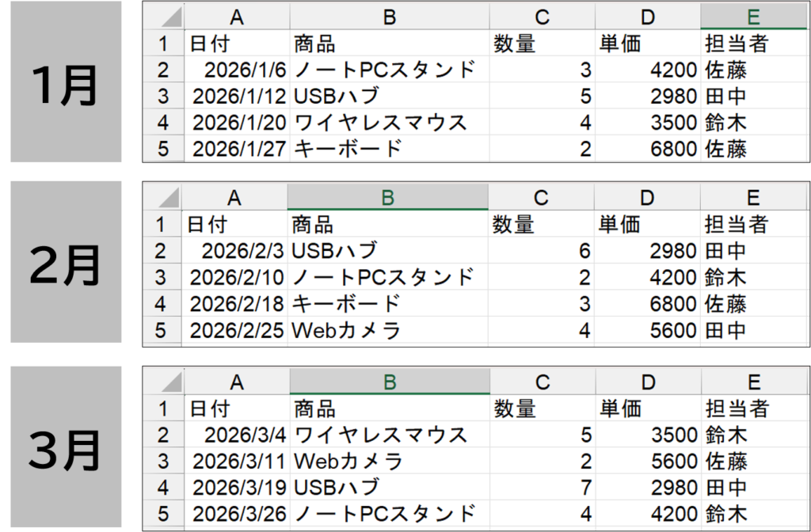This screenshot has width=811, height=532.
Task: Select column D header in 2月 sheet
Action: tap(646, 197)
